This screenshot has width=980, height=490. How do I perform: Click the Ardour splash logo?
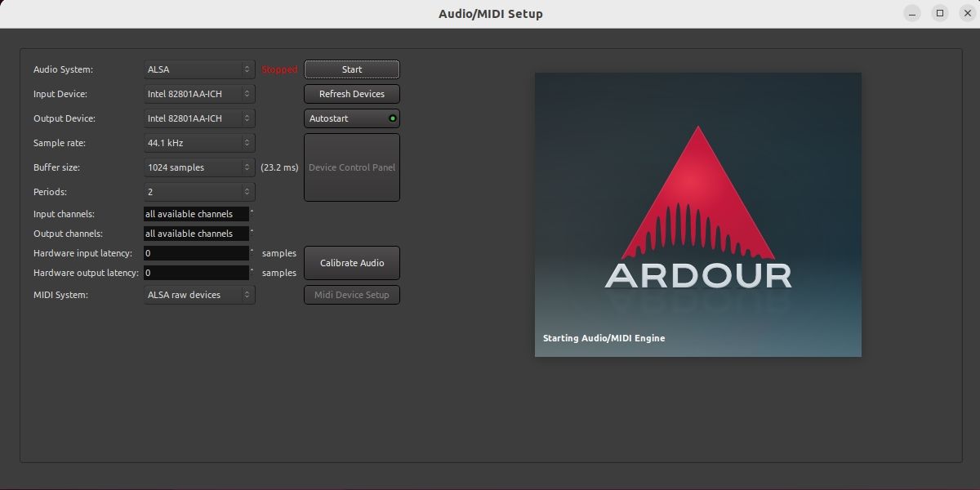click(697, 215)
